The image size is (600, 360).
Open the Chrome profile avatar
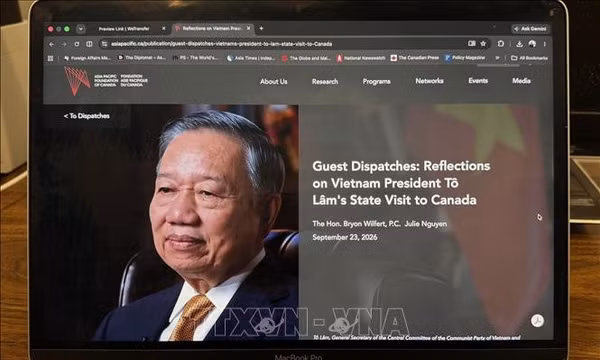(x=532, y=44)
